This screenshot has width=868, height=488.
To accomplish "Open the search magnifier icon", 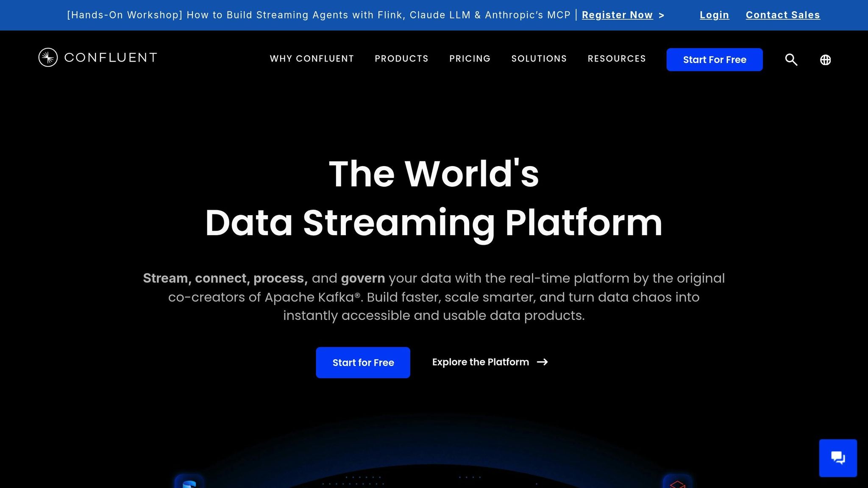I will point(791,60).
